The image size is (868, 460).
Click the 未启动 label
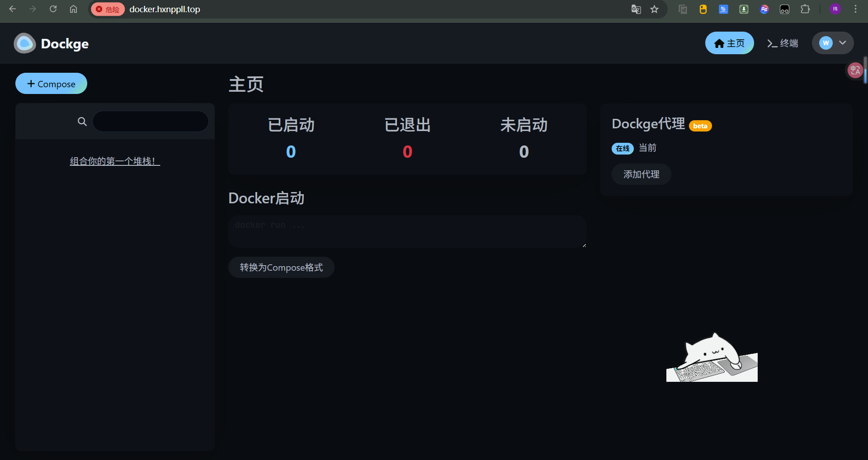click(524, 125)
